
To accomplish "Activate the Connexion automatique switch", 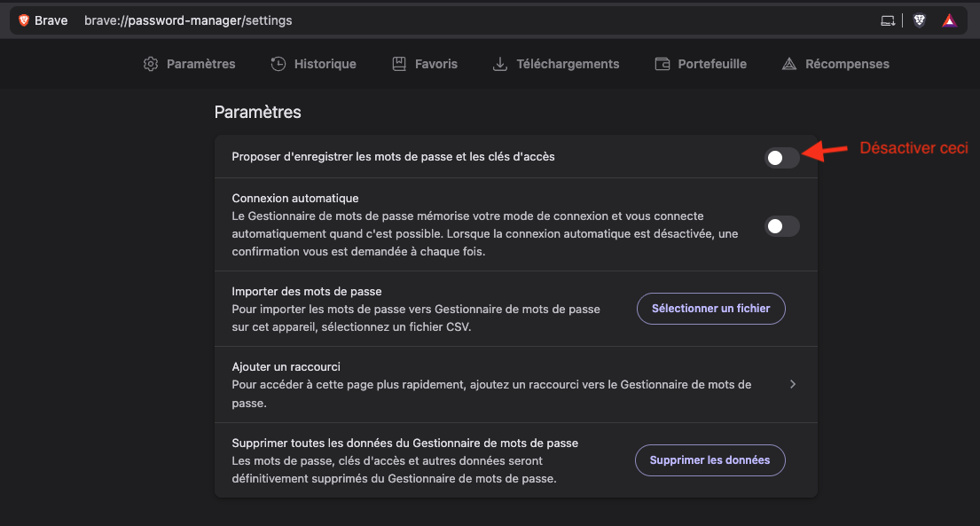I will point(781,226).
